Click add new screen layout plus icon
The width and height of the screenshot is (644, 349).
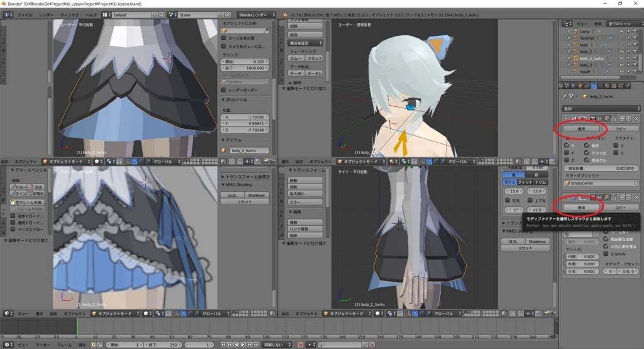click(x=155, y=15)
